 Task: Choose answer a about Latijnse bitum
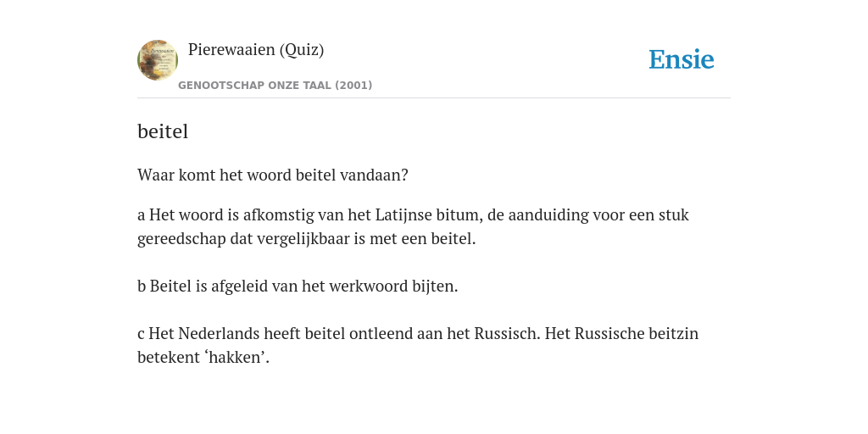pyautogui.click(x=413, y=227)
